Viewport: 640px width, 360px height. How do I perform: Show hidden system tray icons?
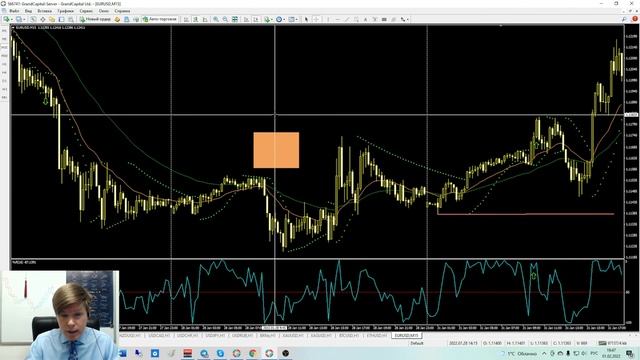544,353
